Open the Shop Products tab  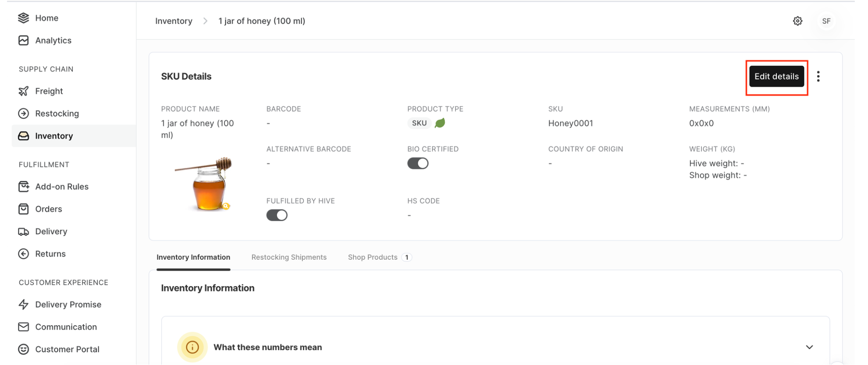coord(373,257)
